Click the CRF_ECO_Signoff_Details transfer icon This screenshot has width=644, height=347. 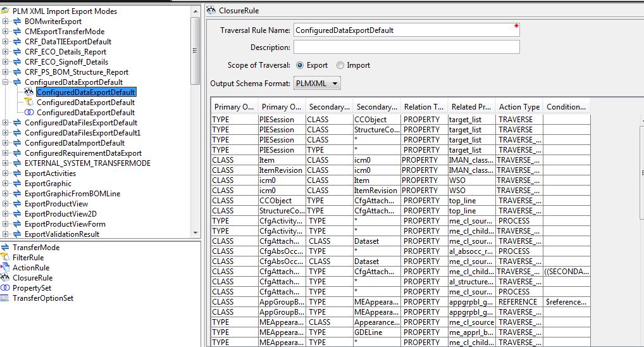17,61
